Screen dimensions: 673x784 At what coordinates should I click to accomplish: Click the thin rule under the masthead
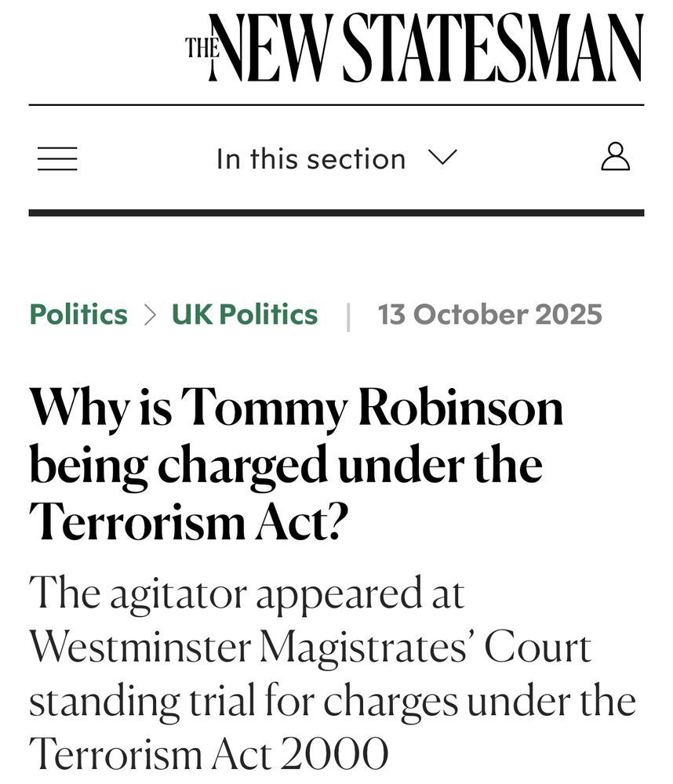point(336,105)
